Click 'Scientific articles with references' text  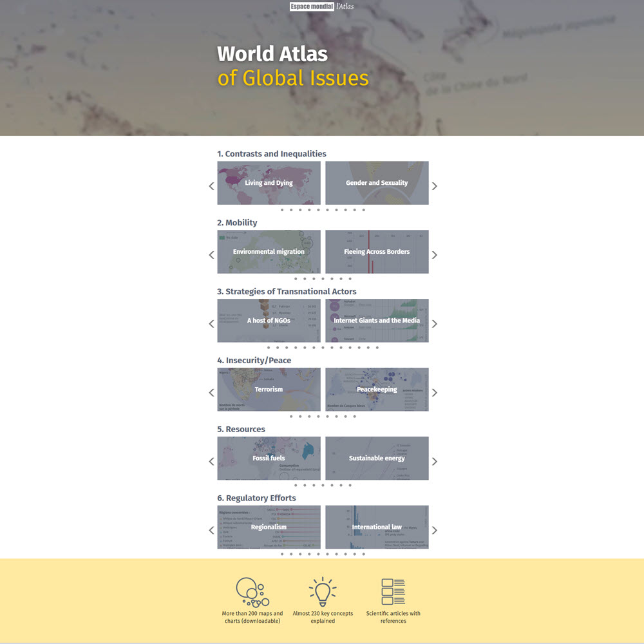pyautogui.click(x=393, y=617)
